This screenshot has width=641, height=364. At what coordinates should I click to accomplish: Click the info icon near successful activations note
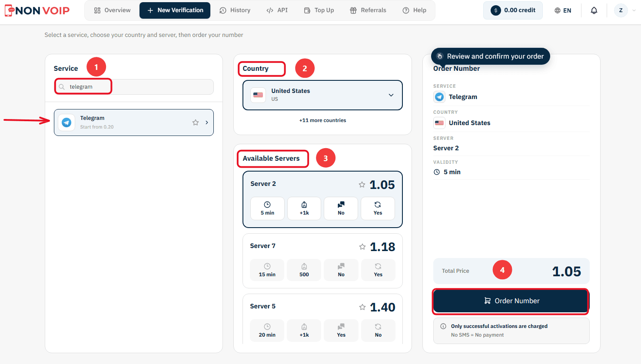coord(443,326)
